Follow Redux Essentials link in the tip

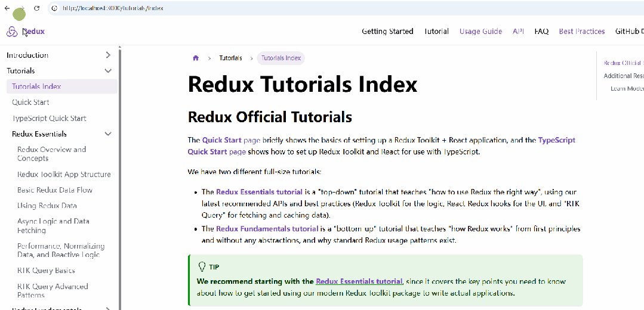(x=359, y=281)
